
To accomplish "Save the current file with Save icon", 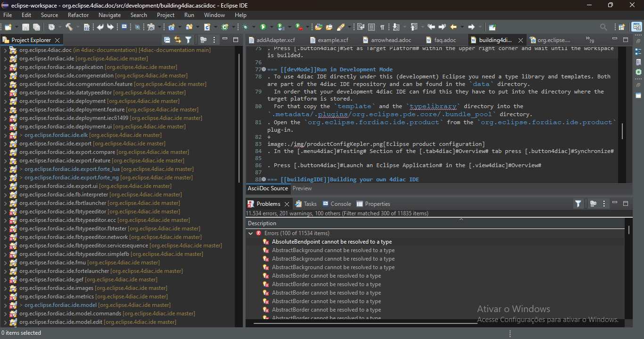I will click(x=25, y=27).
